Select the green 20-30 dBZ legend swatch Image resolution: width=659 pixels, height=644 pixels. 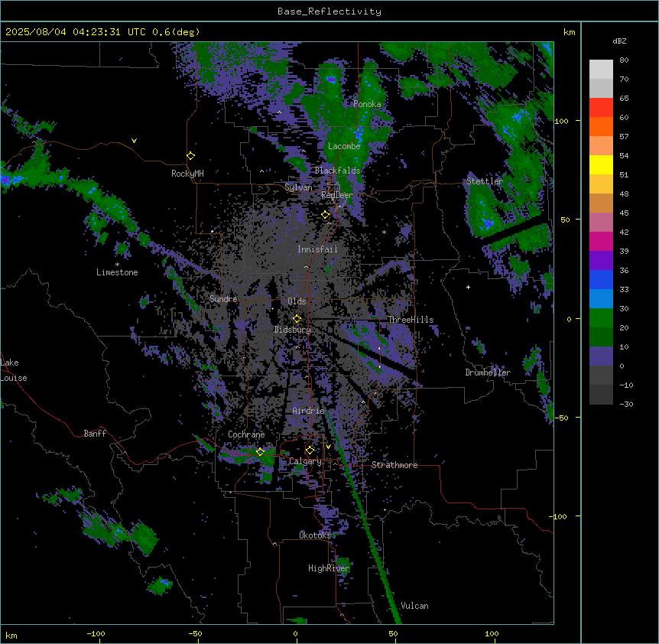point(601,318)
